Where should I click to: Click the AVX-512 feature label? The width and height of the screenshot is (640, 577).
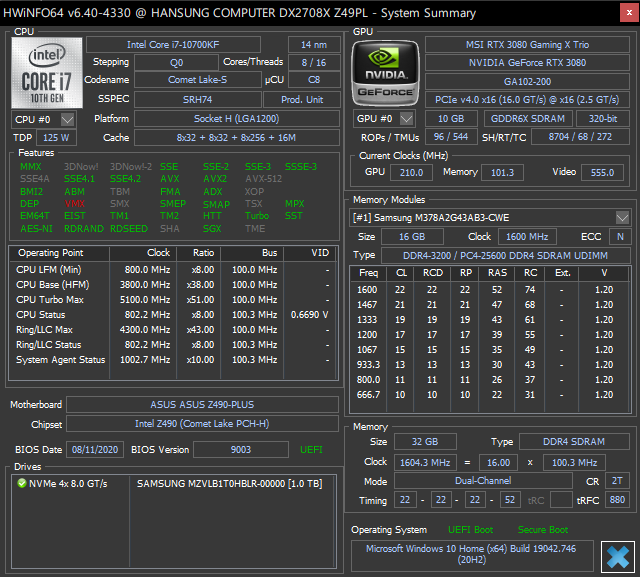pos(264,179)
